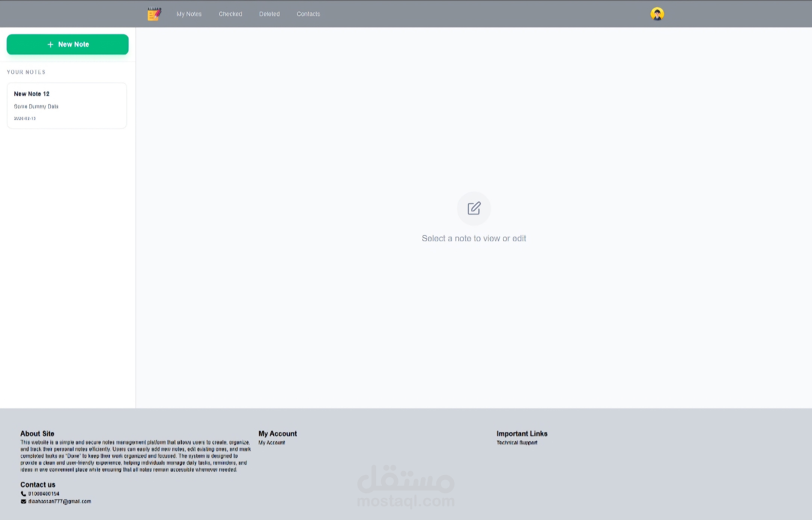The image size is (812, 520).
Task: Open the Technical Support footer link
Action: (517, 443)
